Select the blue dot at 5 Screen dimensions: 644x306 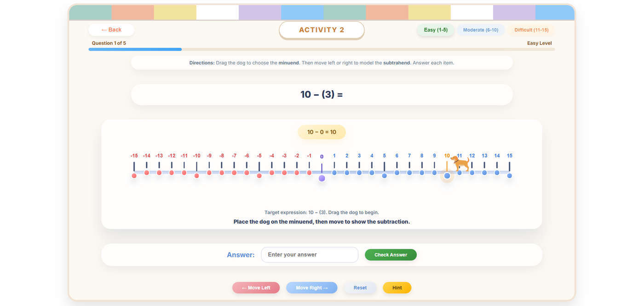(x=385, y=176)
